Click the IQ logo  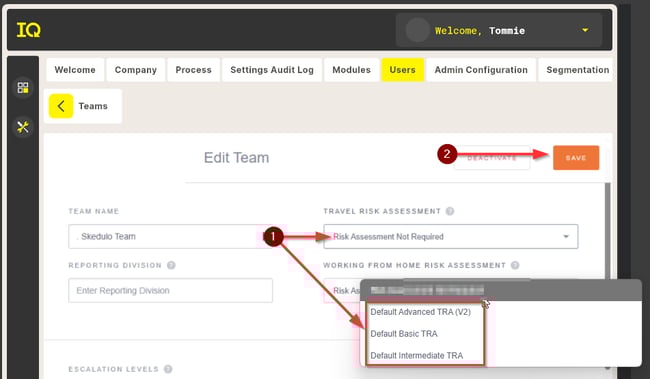(28, 30)
